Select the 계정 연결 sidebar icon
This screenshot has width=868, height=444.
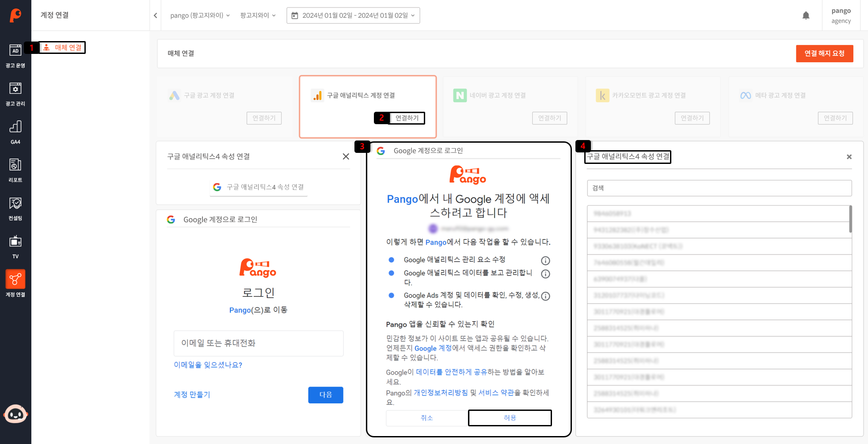[x=15, y=284]
